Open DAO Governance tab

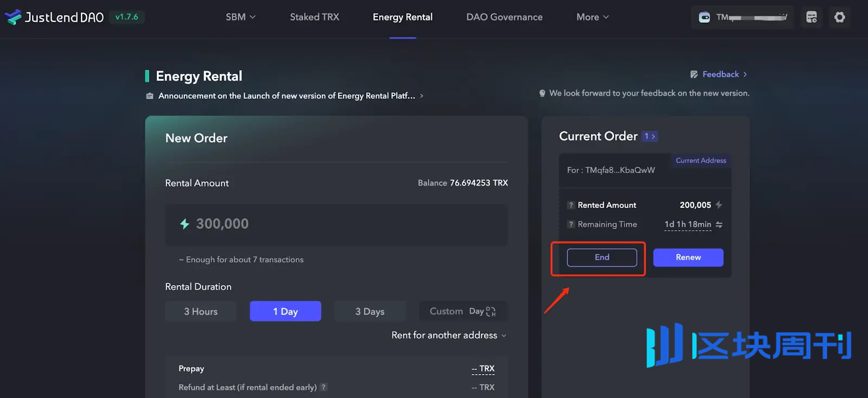pyautogui.click(x=505, y=17)
